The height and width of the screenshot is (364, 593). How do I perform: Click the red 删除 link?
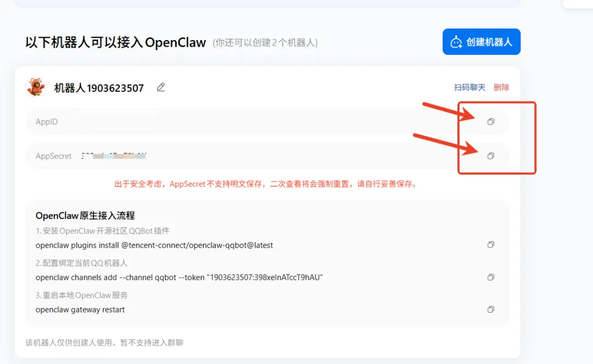501,87
